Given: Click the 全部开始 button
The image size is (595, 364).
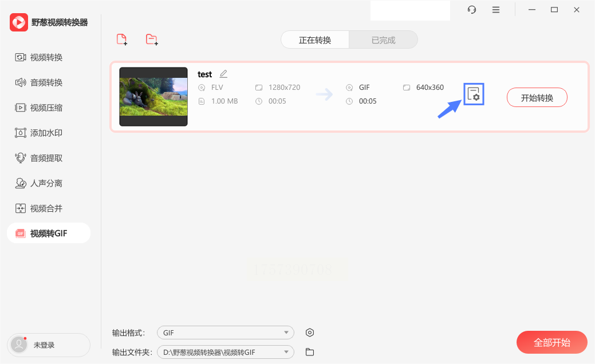Looking at the screenshot, I should [x=551, y=342].
